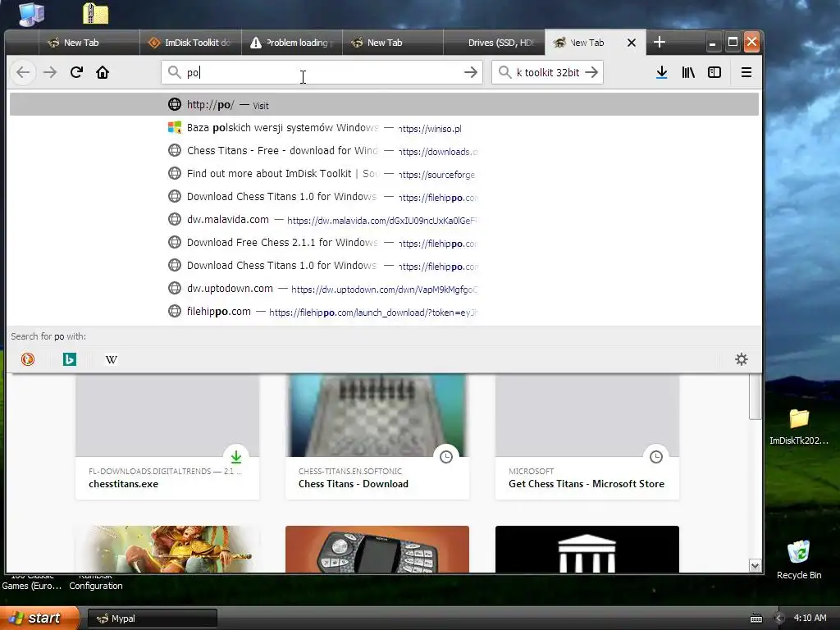
Task: Open chesstitans.exe download tile
Action: pos(167,436)
